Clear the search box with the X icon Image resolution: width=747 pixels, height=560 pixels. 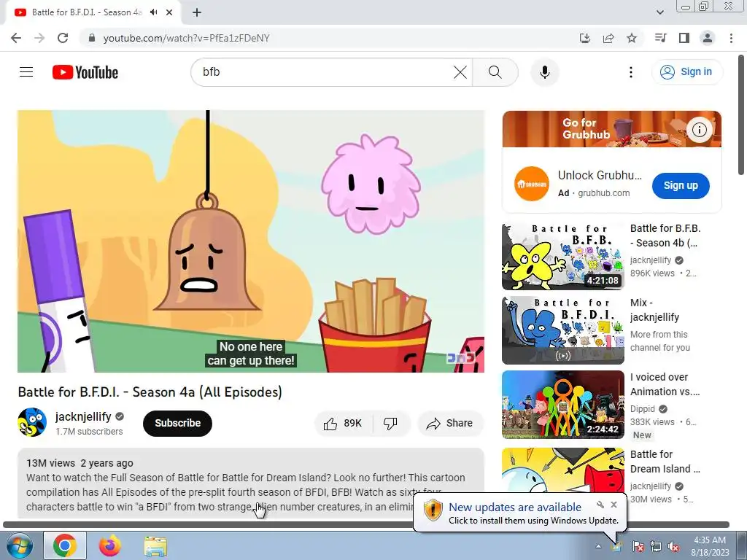(460, 72)
